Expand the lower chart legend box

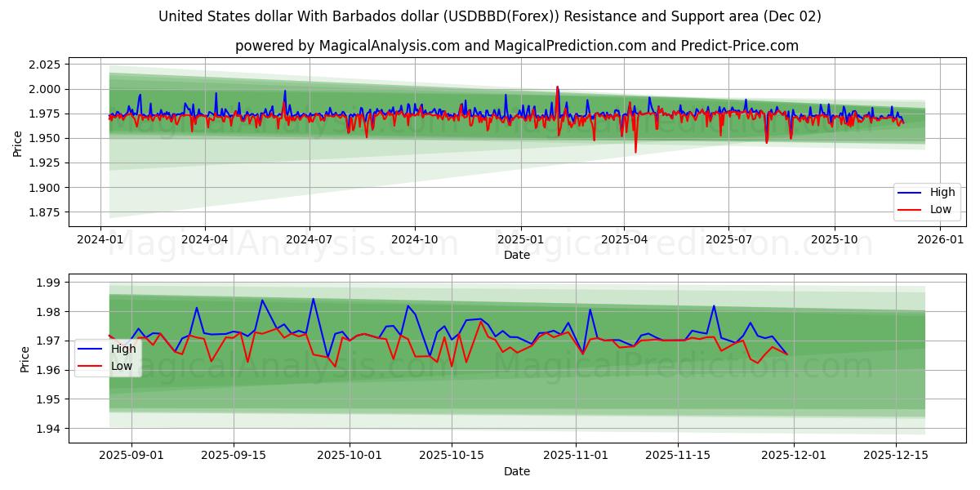(109, 355)
